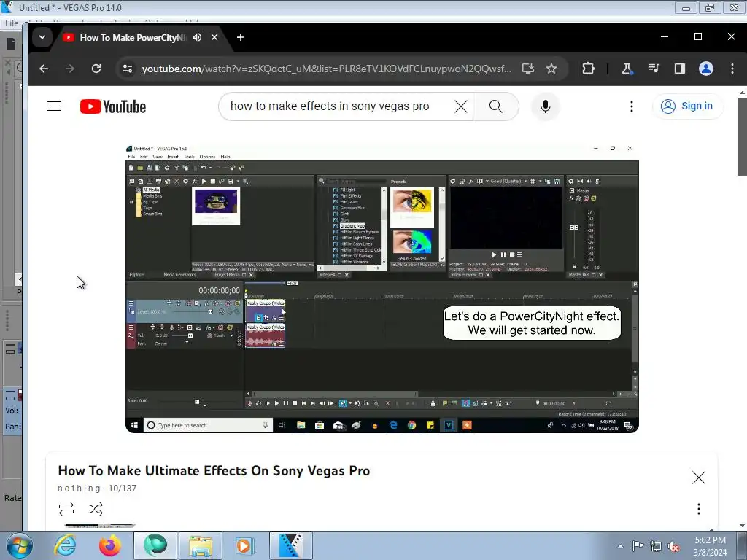Click the New document icon in VEGAS Pro
Image resolution: width=747 pixels, height=560 pixels.
[x=11, y=44]
